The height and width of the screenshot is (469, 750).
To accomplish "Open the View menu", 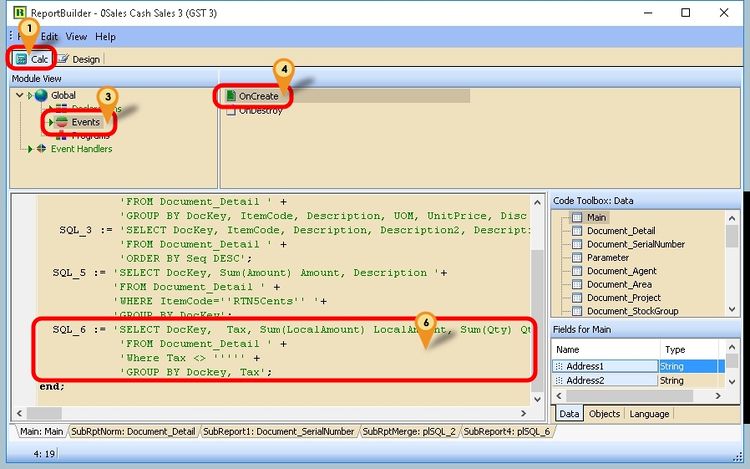I will click(x=76, y=37).
